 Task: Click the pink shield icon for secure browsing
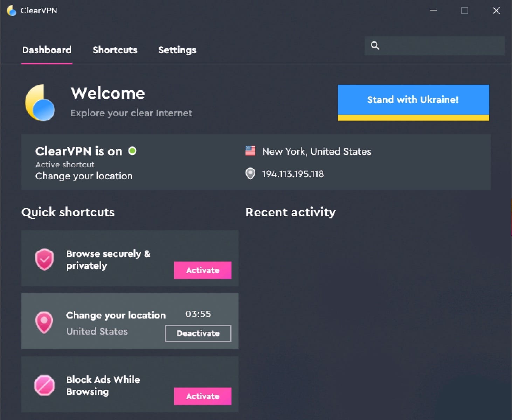pos(44,259)
